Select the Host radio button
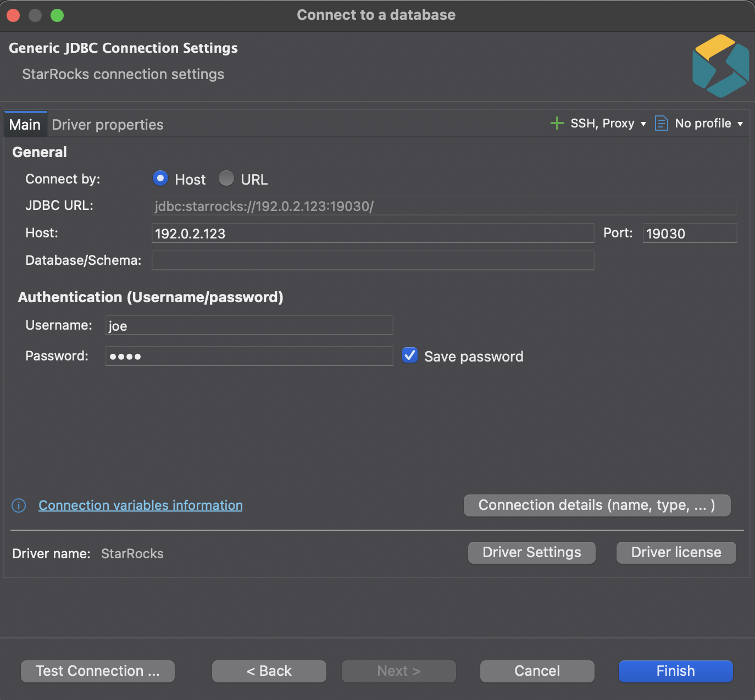 click(160, 179)
